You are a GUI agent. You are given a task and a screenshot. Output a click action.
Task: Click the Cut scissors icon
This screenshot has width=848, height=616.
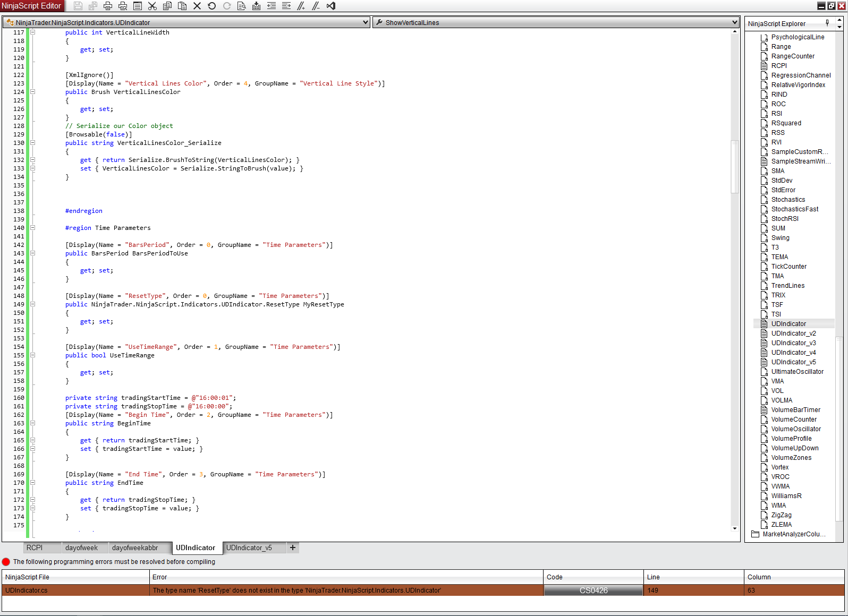[x=152, y=6]
